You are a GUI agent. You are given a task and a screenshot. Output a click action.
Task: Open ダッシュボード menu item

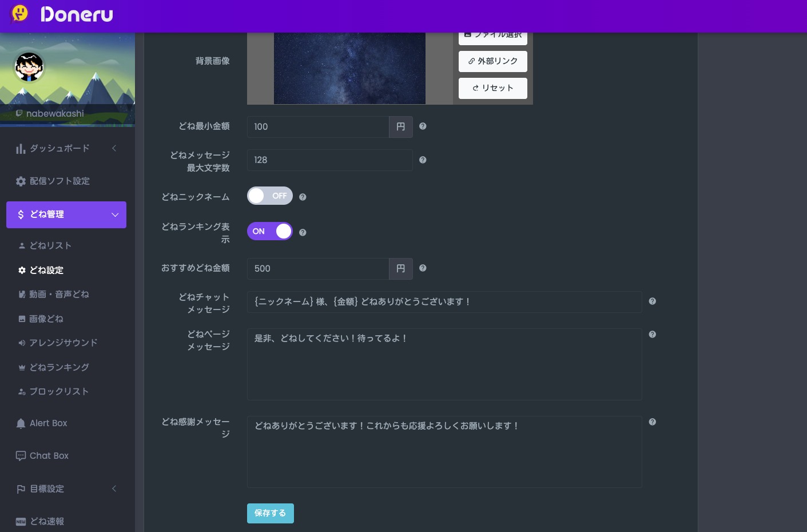[59, 148]
